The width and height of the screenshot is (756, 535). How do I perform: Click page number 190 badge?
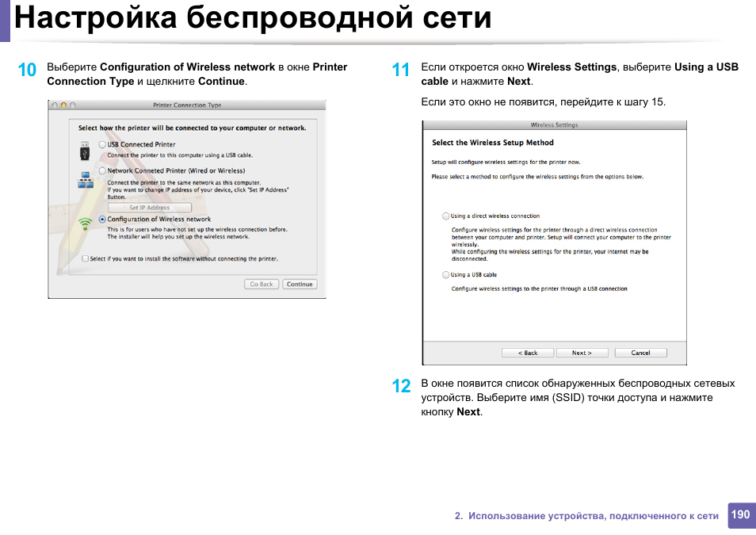pyautogui.click(x=741, y=514)
